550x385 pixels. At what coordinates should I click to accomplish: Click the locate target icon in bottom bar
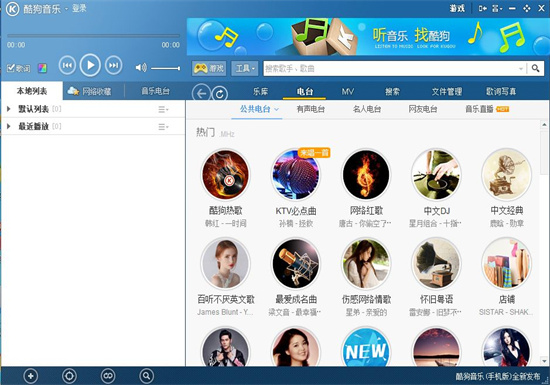(69, 376)
